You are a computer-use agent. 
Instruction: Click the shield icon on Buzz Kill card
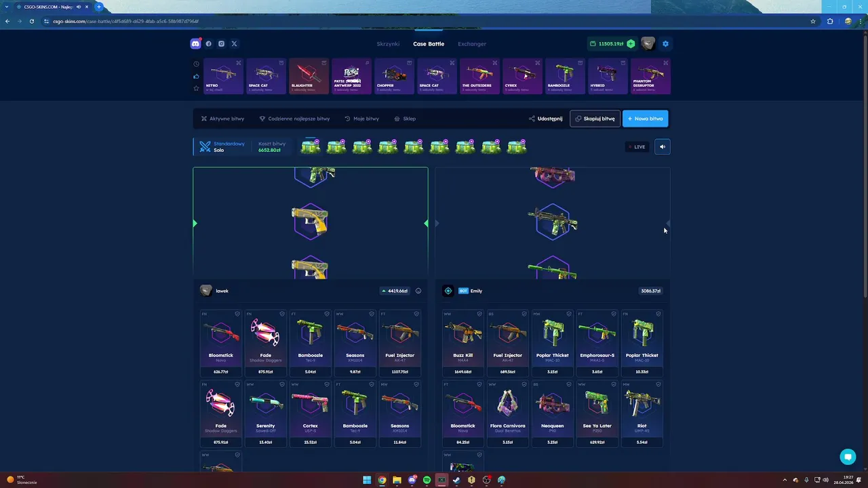click(479, 314)
